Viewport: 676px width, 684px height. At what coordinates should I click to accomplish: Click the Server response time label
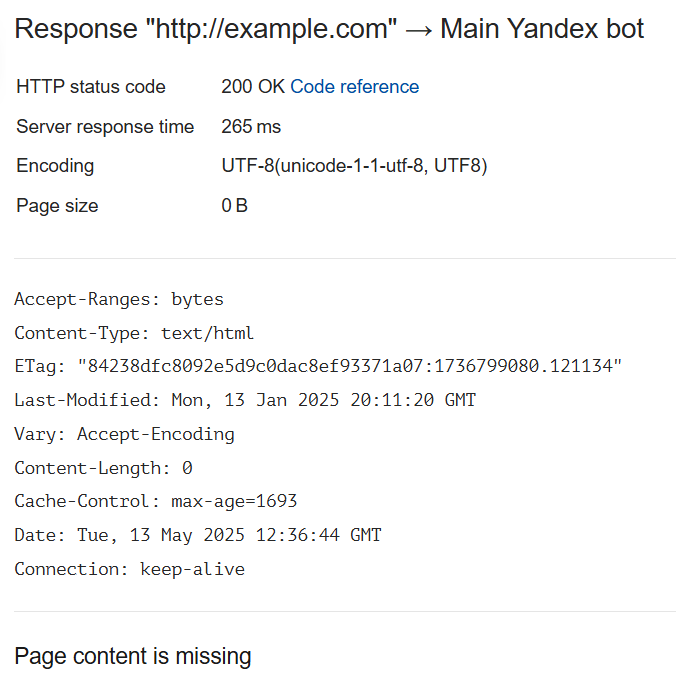[x=105, y=127]
